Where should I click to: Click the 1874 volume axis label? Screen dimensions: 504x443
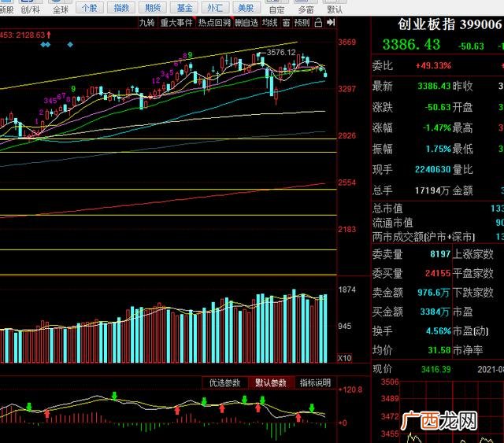pos(347,290)
